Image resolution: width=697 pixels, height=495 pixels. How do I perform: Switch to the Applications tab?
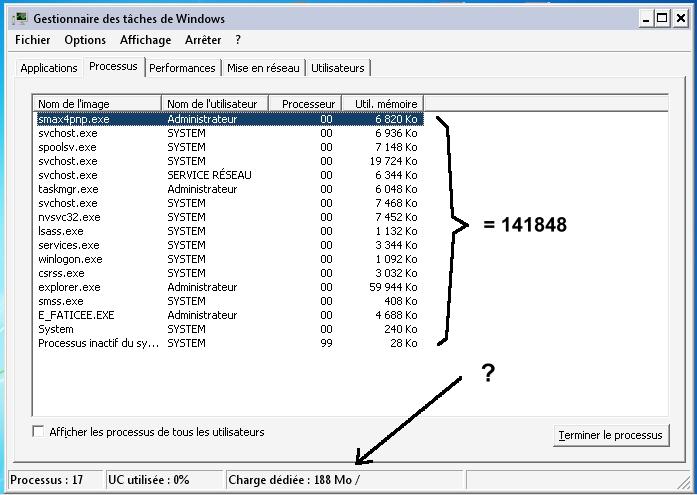pos(49,68)
